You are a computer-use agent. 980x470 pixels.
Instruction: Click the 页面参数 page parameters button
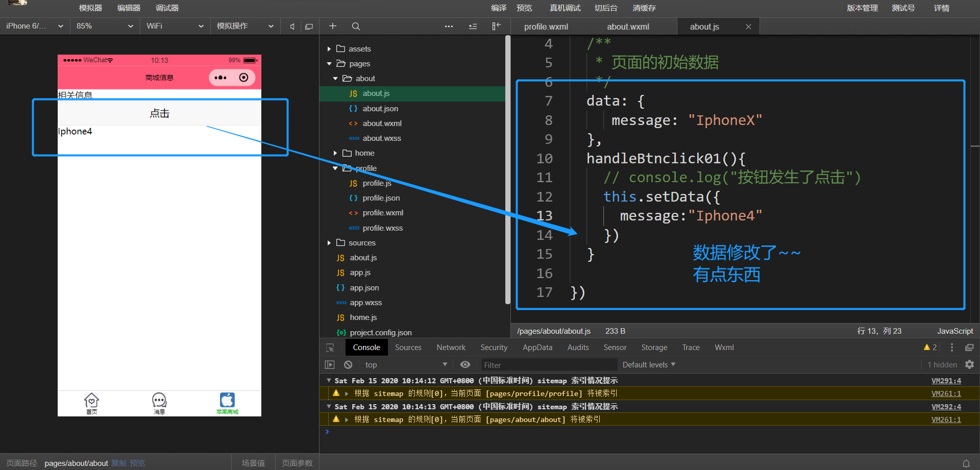click(x=297, y=463)
